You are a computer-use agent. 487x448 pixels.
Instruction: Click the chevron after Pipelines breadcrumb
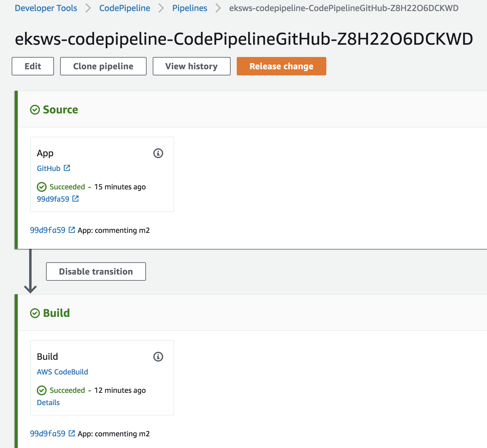pyautogui.click(x=218, y=8)
